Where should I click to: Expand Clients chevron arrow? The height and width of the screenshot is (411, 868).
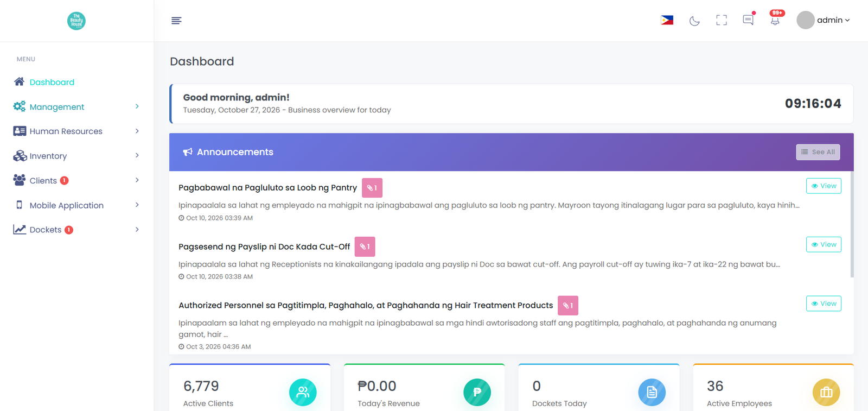pyautogui.click(x=137, y=180)
